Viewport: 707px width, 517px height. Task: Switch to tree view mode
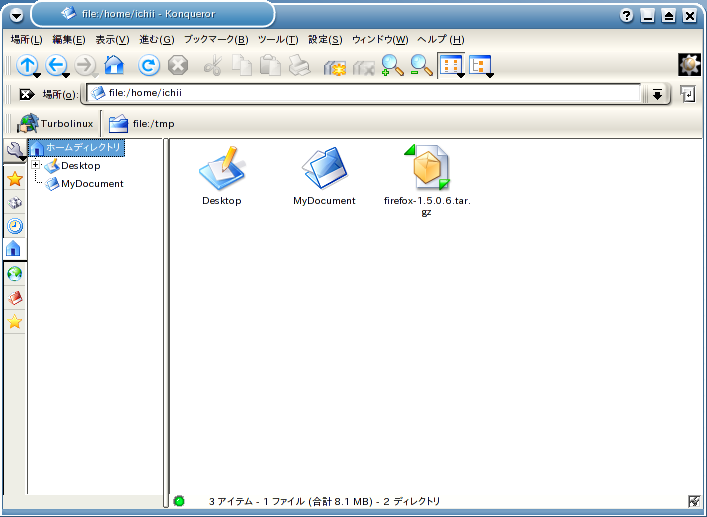click(478, 65)
